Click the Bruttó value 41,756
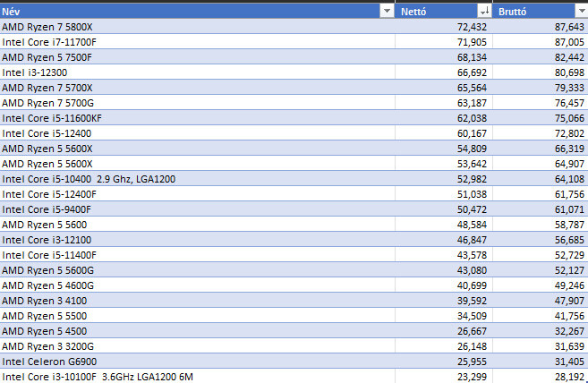This screenshot has height=383, width=588. coord(569,316)
